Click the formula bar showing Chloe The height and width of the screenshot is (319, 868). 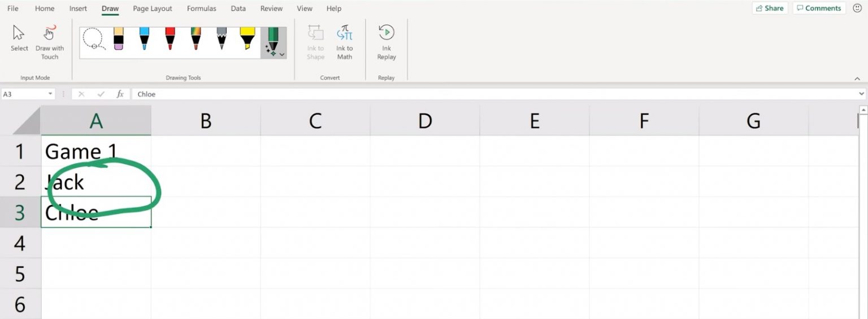[494, 94]
